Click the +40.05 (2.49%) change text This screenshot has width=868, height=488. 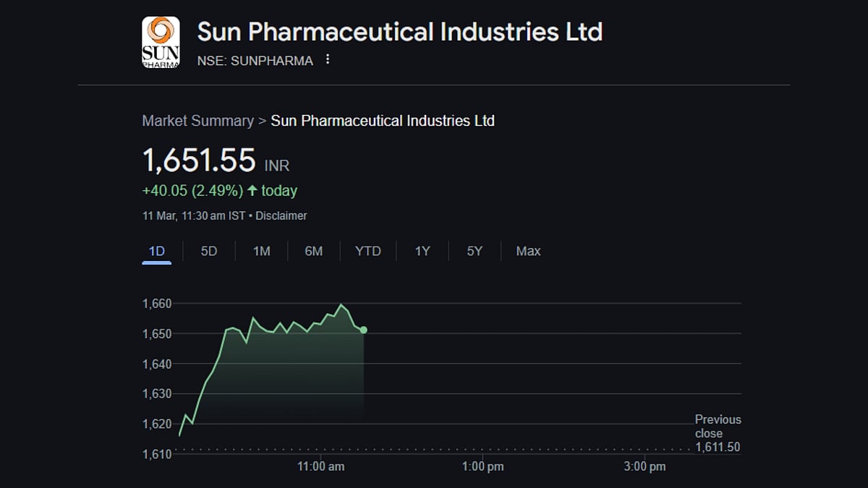tap(192, 191)
